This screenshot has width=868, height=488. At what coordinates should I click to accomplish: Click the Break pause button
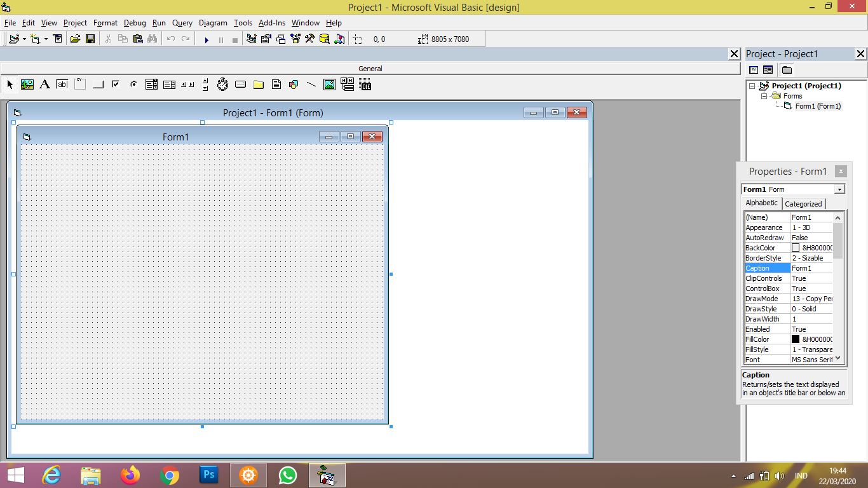click(x=220, y=39)
